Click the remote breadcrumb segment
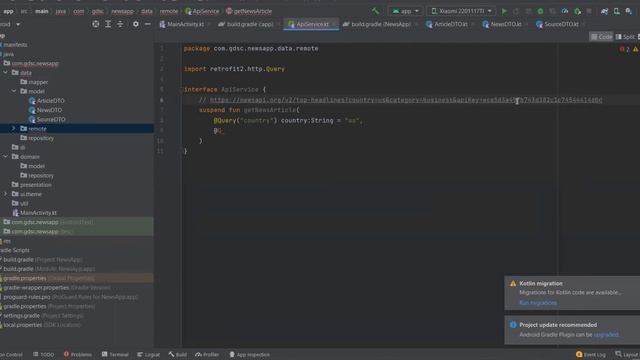The height and width of the screenshot is (360, 640). point(169,11)
